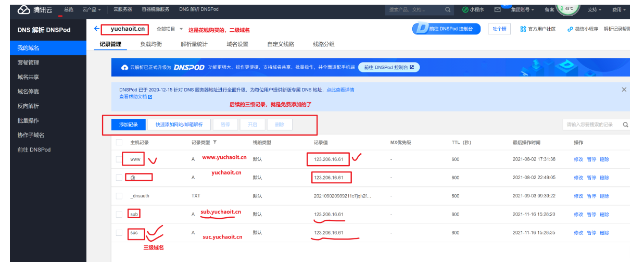Check the box for the suc record

[x=119, y=233]
